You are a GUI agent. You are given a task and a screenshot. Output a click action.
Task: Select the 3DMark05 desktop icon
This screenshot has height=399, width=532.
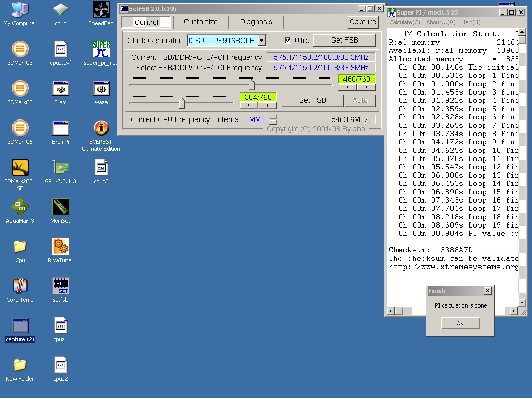[x=20, y=93]
